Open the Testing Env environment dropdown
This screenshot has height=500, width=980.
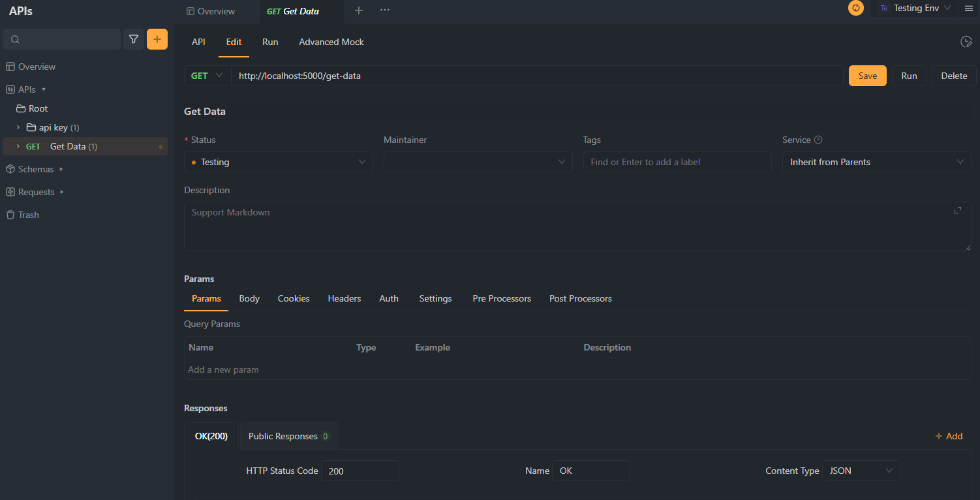coord(913,8)
